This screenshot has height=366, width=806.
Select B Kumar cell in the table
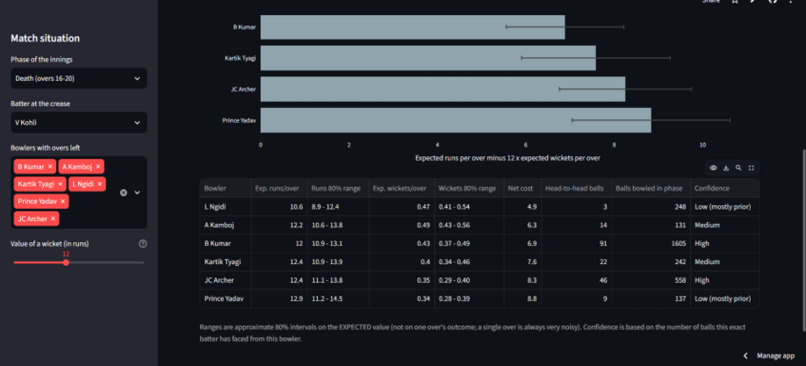click(225, 243)
